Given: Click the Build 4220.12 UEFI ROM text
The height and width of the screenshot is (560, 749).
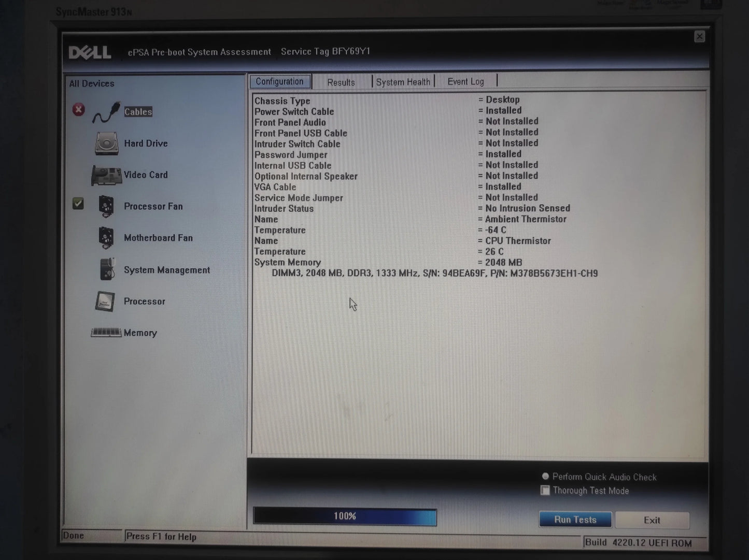Looking at the screenshot, I should point(638,543).
